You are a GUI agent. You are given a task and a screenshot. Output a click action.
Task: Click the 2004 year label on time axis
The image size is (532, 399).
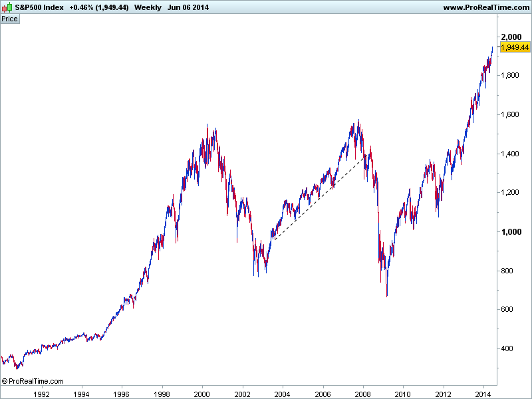pyautogui.click(x=282, y=394)
